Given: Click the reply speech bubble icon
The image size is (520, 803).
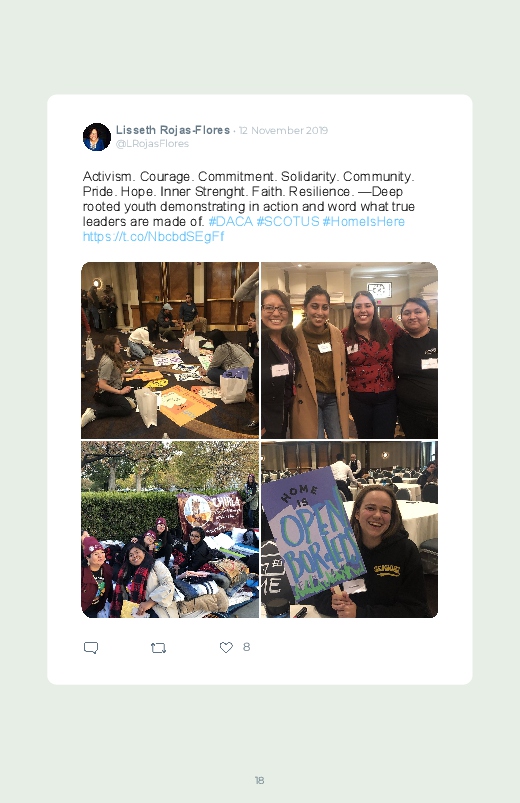Looking at the screenshot, I should (x=91, y=648).
